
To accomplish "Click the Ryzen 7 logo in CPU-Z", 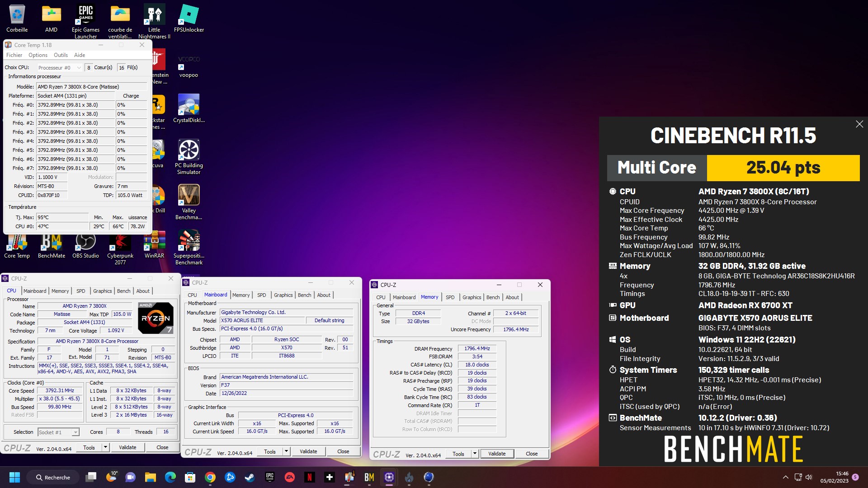I will coord(156,318).
